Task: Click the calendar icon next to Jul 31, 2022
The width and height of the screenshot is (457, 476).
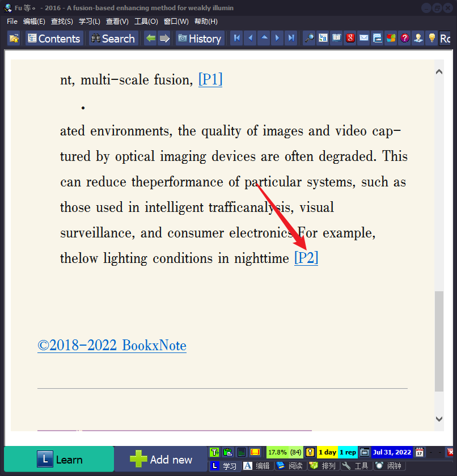Action: coord(418,452)
